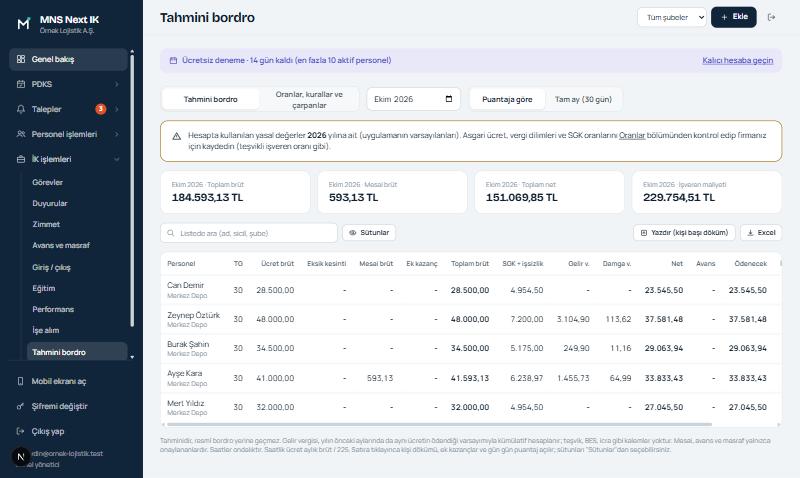Image resolution: width=800 pixels, height=478 pixels.
Task: Collapse the İK işlemleri chevron
Action: 116,159
